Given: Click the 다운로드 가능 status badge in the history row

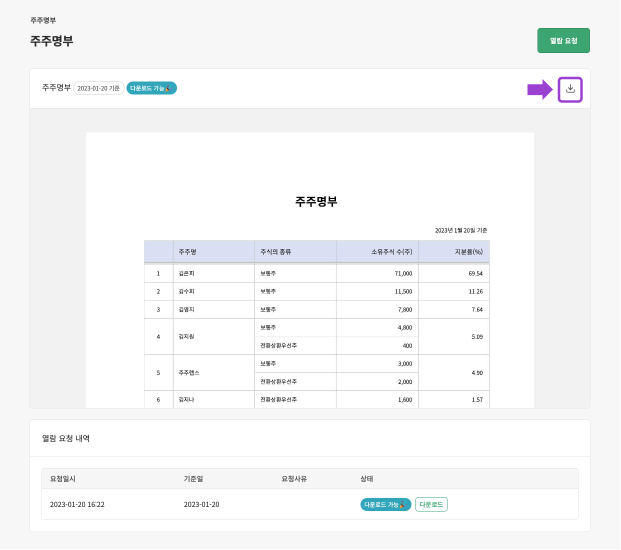Looking at the screenshot, I should pyautogui.click(x=385, y=504).
